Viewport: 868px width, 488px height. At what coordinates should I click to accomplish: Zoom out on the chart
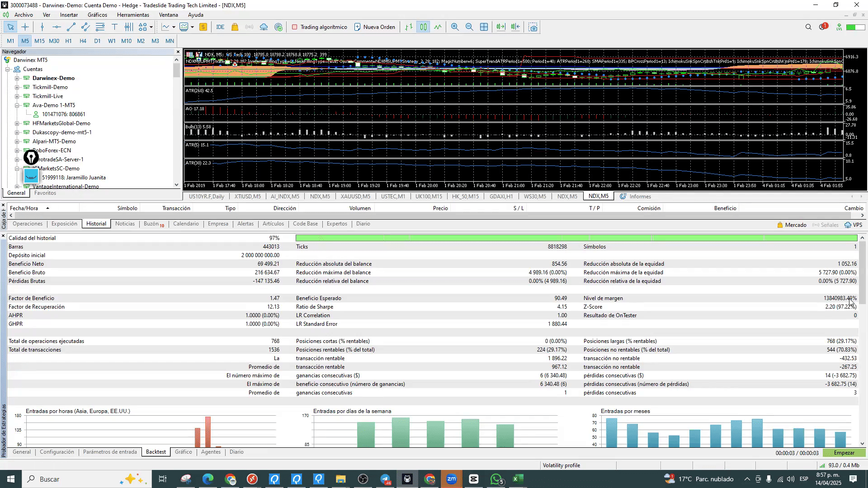coord(469,27)
